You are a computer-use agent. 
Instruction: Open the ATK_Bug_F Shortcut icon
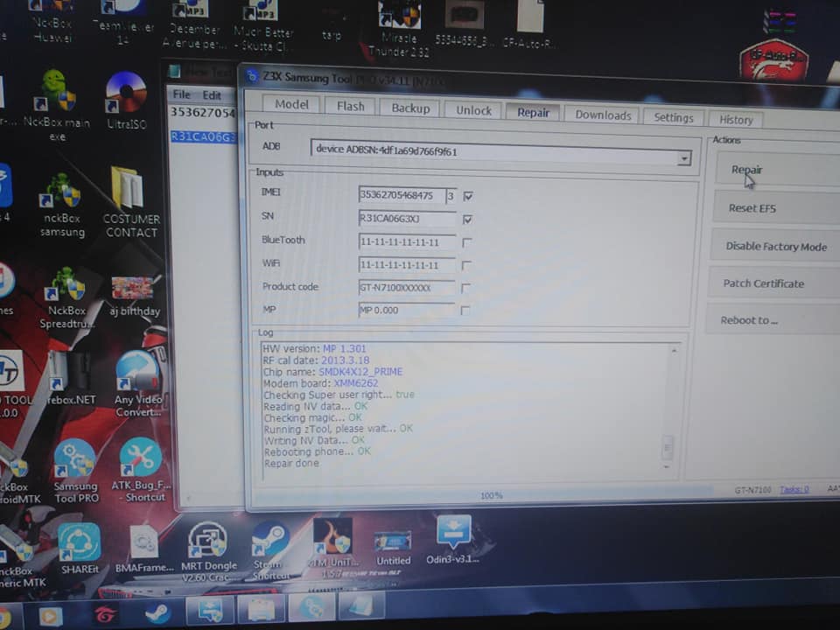141,471
